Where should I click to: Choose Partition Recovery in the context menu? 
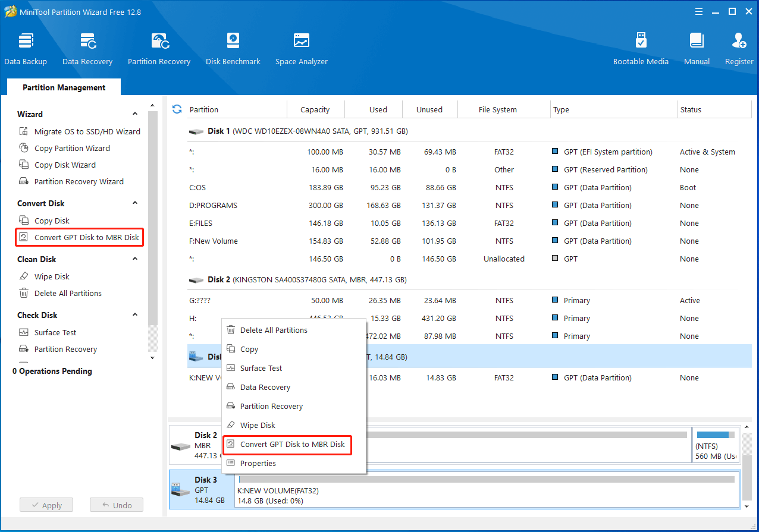294,406
